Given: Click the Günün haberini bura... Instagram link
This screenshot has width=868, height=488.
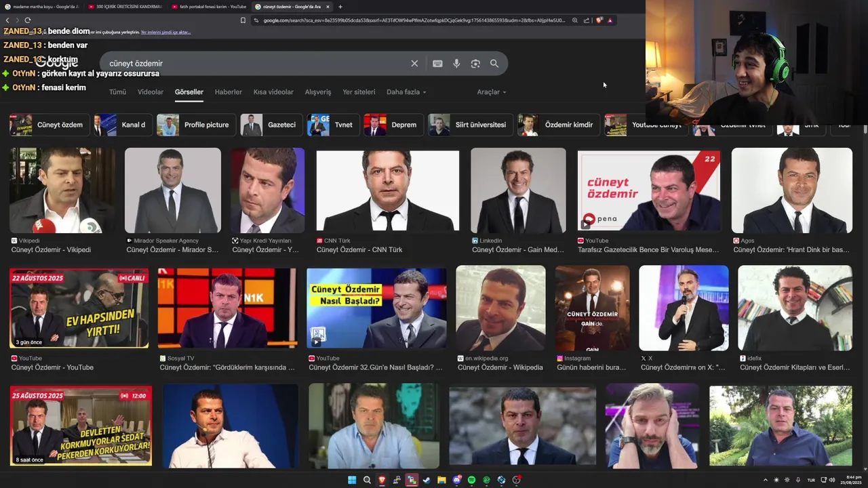Looking at the screenshot, I should tap(591, 367).
